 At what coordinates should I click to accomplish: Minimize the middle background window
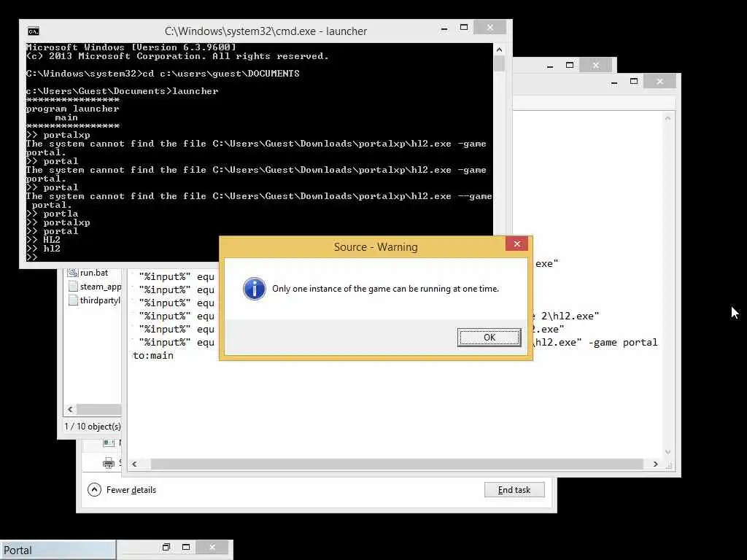click(x=550, y=66)
